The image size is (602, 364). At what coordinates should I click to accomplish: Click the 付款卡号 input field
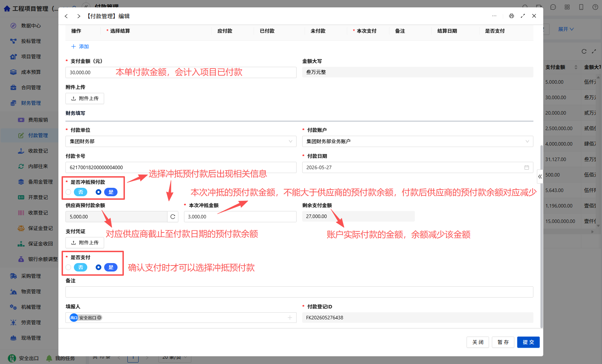click(x=181, y=167)
